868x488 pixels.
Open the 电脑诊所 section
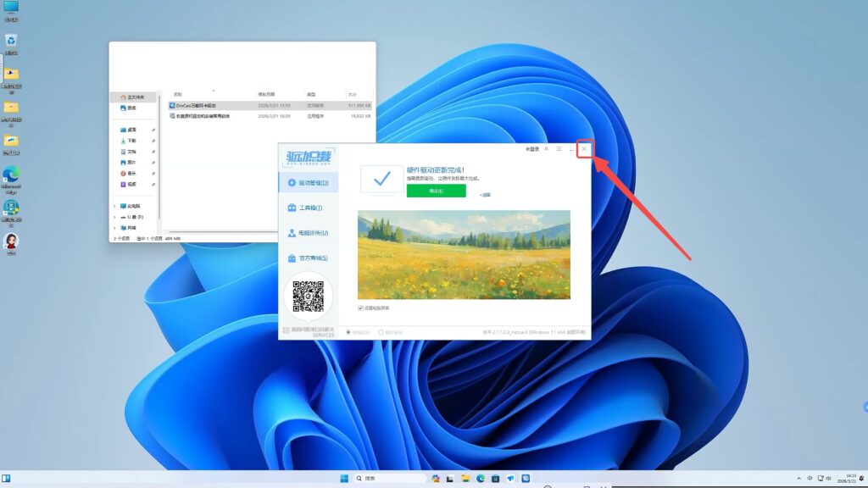(x=307, y=233)
